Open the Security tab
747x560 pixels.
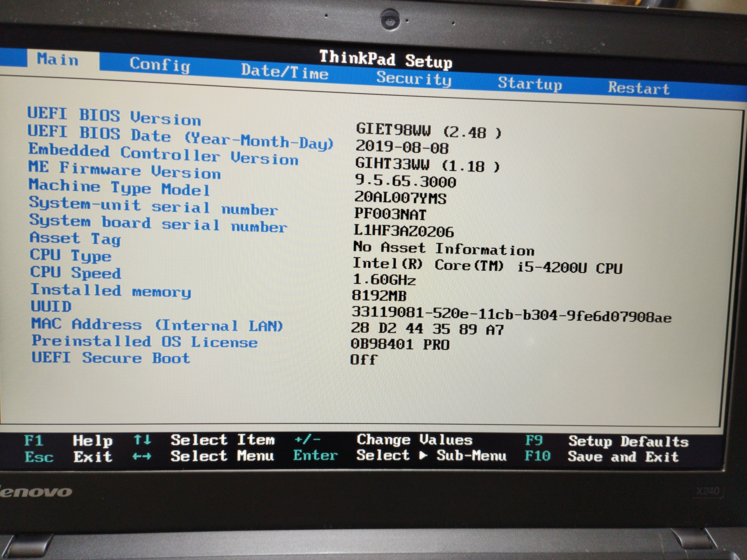[x=414, y=79]
